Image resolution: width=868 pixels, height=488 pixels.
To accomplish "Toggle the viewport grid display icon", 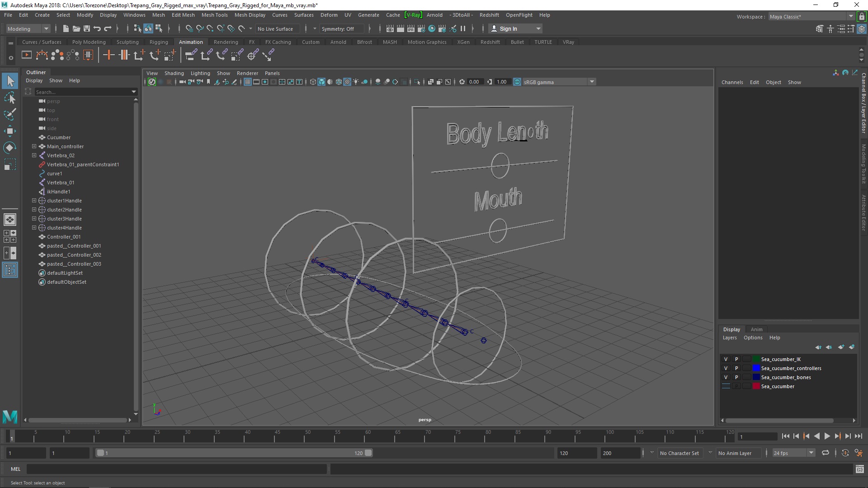I will coord(248,82).
